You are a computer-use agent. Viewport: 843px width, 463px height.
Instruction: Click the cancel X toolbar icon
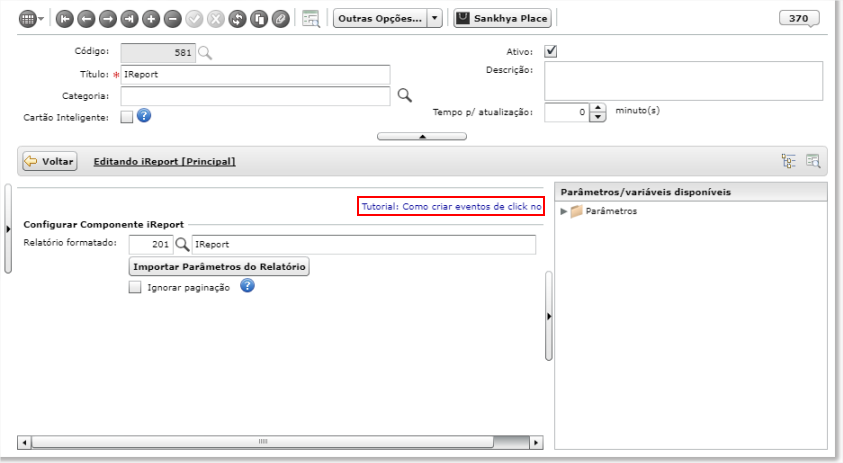(x=216, y=19)
